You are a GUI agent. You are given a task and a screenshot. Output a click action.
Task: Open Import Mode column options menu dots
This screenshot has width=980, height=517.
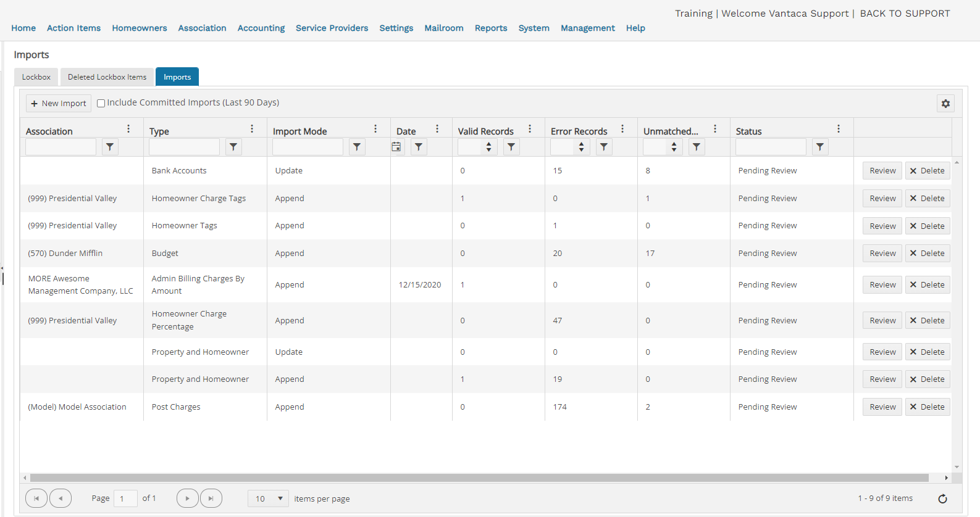(375, 129)
